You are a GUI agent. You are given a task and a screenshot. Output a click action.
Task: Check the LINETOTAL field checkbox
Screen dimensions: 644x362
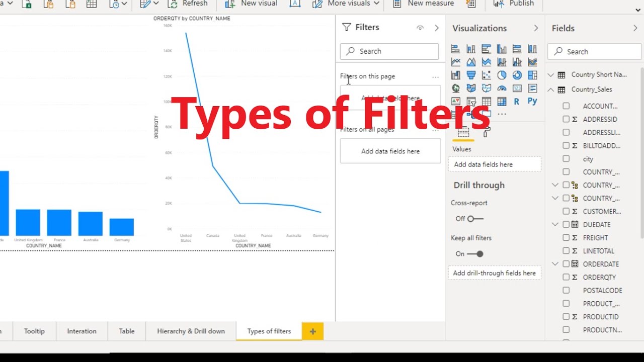pos(566,250)
